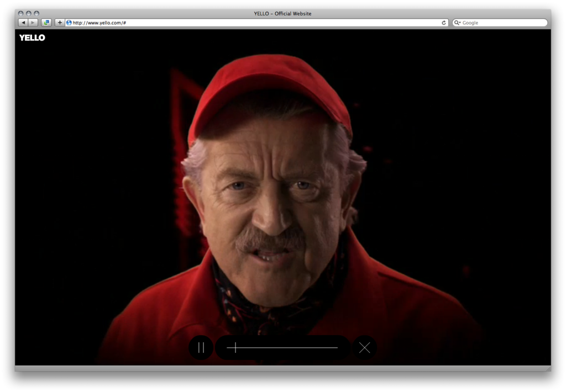Click the playhead marker on progress bar
This screenshot has width=566, height=392.
[235, 348]
